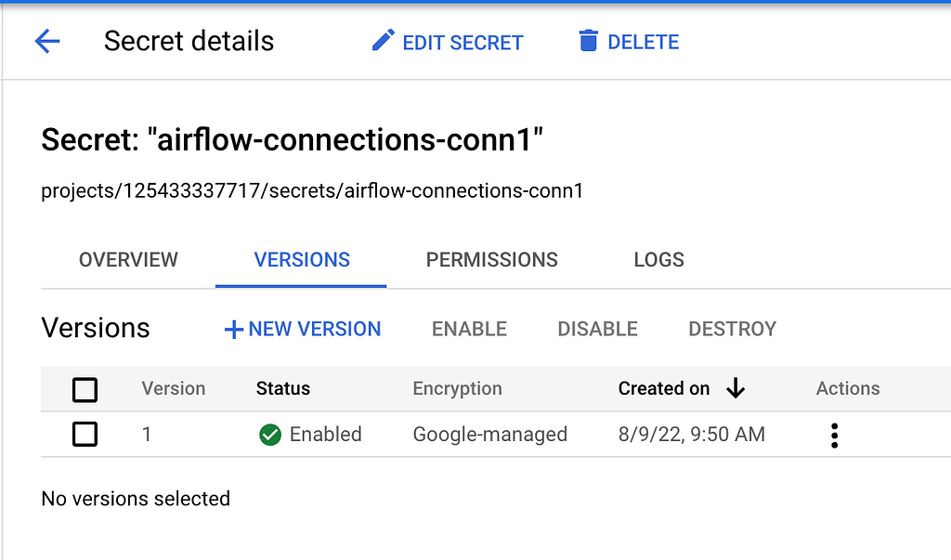Image resolution: width=951 pixels, height=560 pixels.
Task: Check the box for version 1
Action: pyautogui.click(x=85, y=435)
